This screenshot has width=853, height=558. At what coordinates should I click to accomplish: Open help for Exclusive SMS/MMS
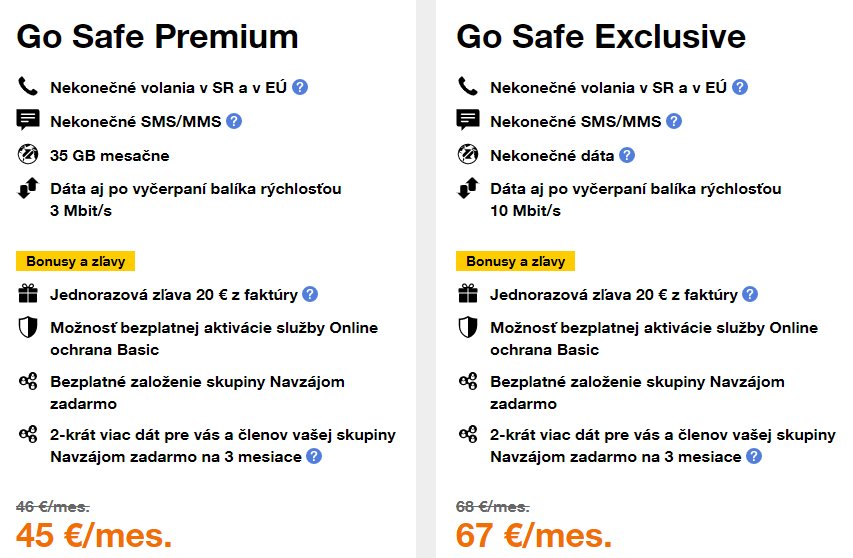click(674, 121)
